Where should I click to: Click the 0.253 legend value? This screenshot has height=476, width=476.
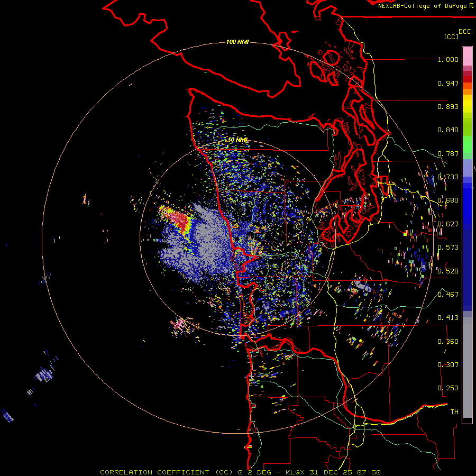click(x=448, y=388)
